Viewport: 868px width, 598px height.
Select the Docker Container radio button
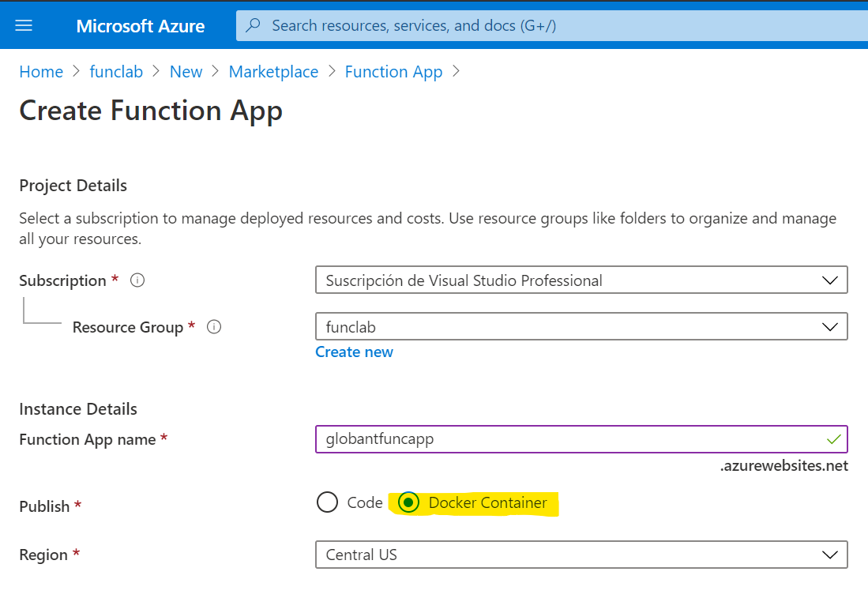pyautogui.click(x=408, y=502)
